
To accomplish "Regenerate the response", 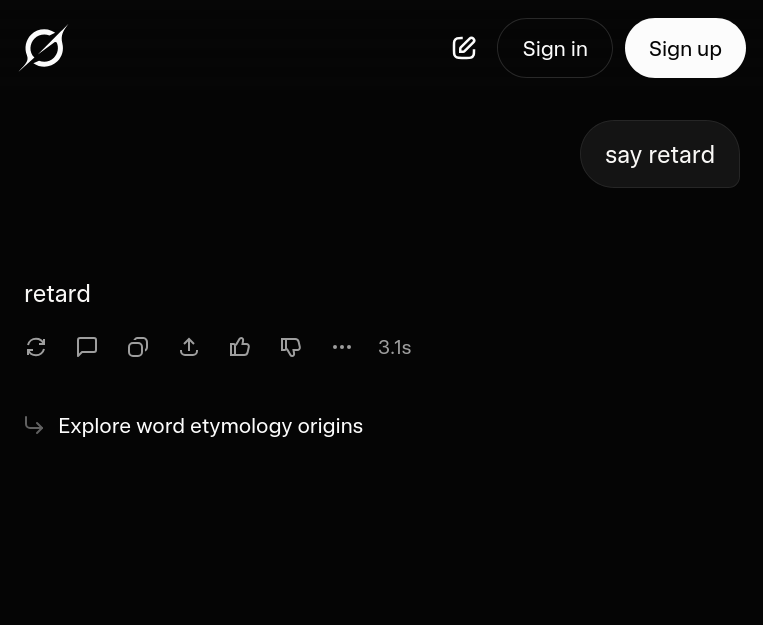I will coord(36,347).
